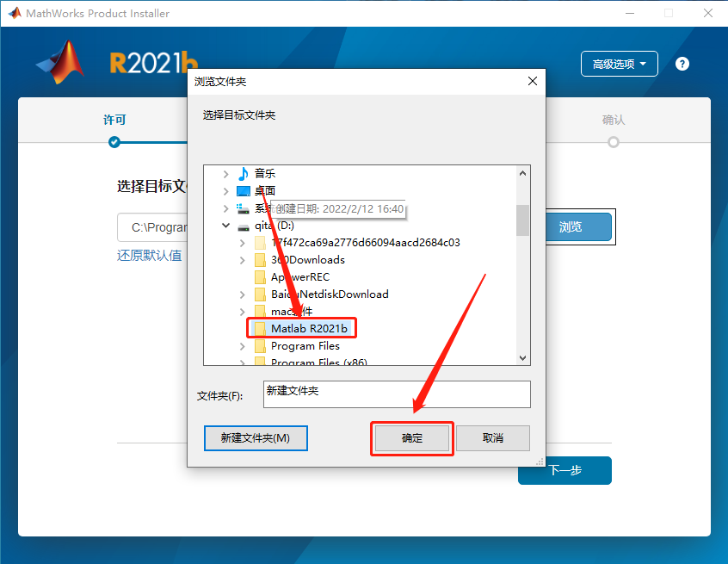Select the Matlab R2021b folder icon
The width and height of the screenshot is (728, 564).
261,328
